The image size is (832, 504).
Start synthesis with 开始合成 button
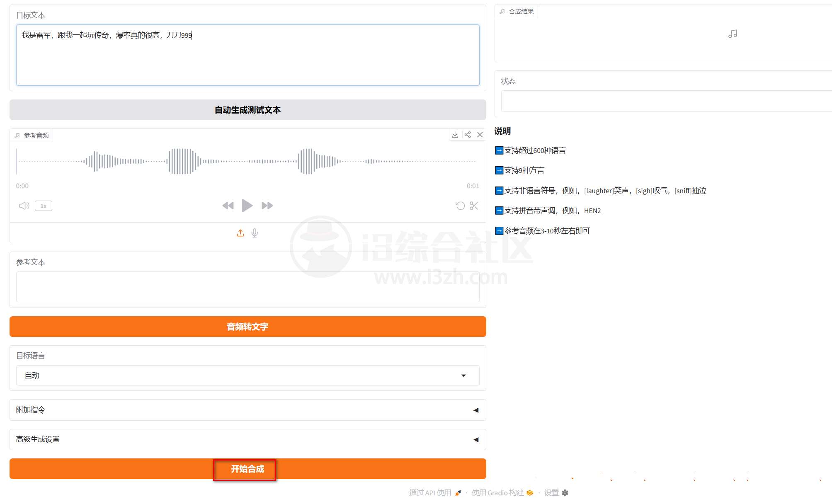click(x=244, y=469)
